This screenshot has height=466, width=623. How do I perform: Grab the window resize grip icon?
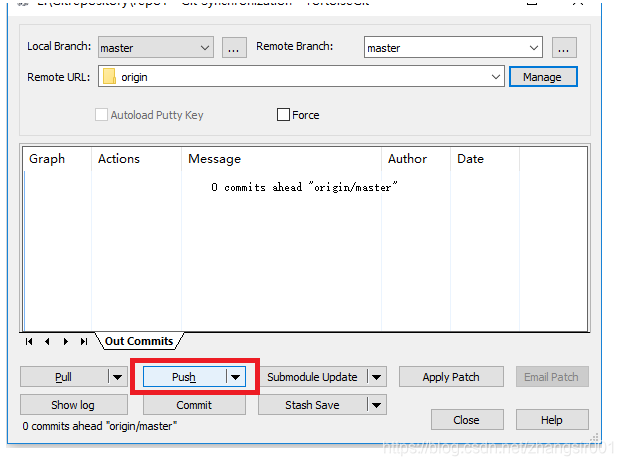594,437
